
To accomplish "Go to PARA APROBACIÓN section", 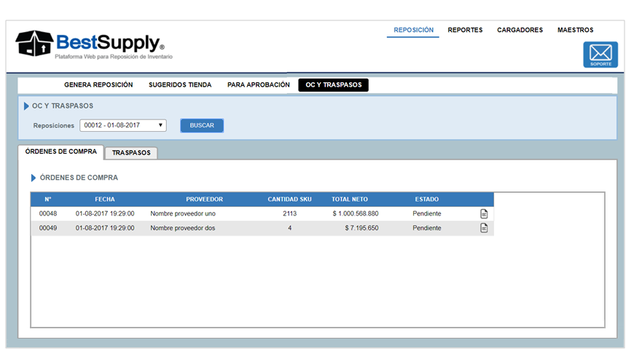I will click(x=258, y=85).
